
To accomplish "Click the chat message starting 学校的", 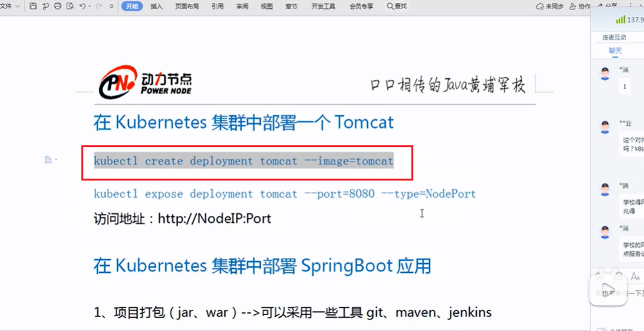I will [632, 249].
